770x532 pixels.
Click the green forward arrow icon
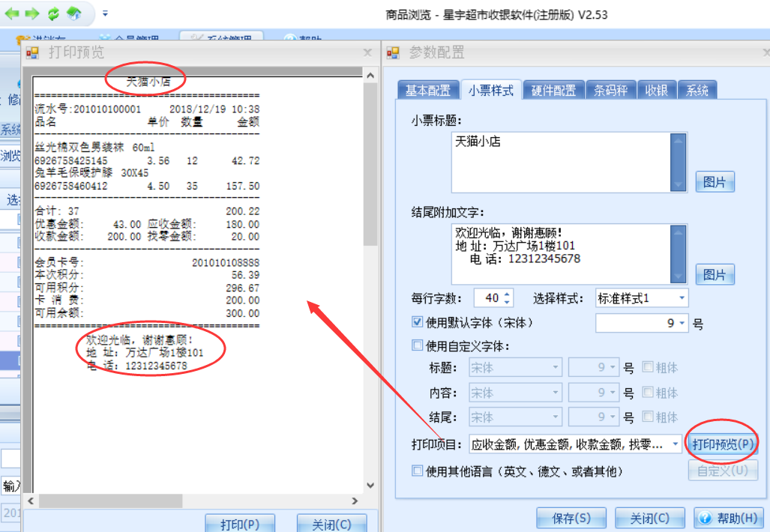coord(32,13)
